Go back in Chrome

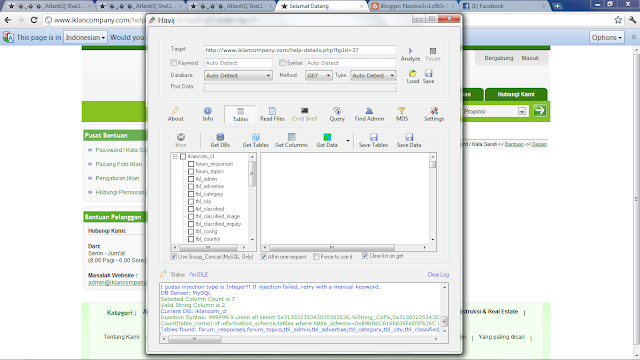pos(8,20)
